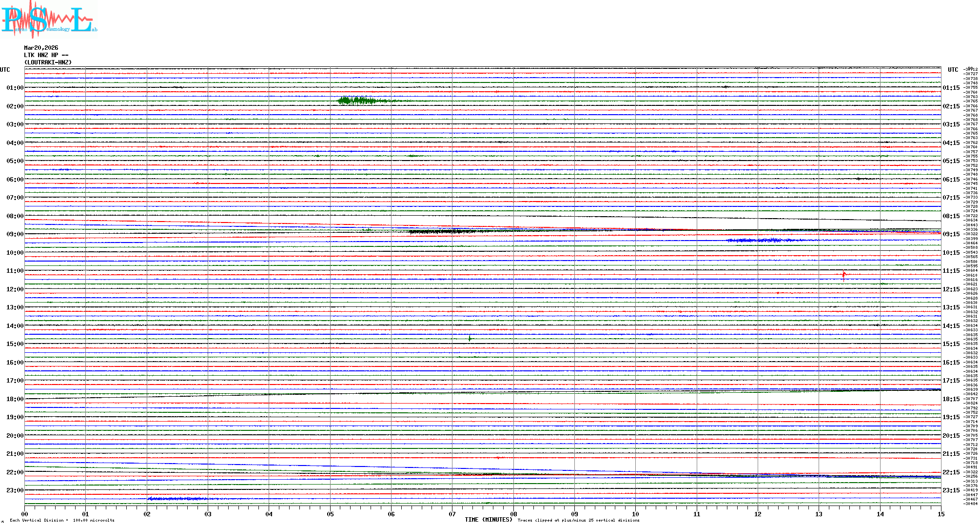This screenshot has width=980, height=527.
Task: Click the (LOUTRAKI-HNZ) station name
Action: [x=48, y=62]
